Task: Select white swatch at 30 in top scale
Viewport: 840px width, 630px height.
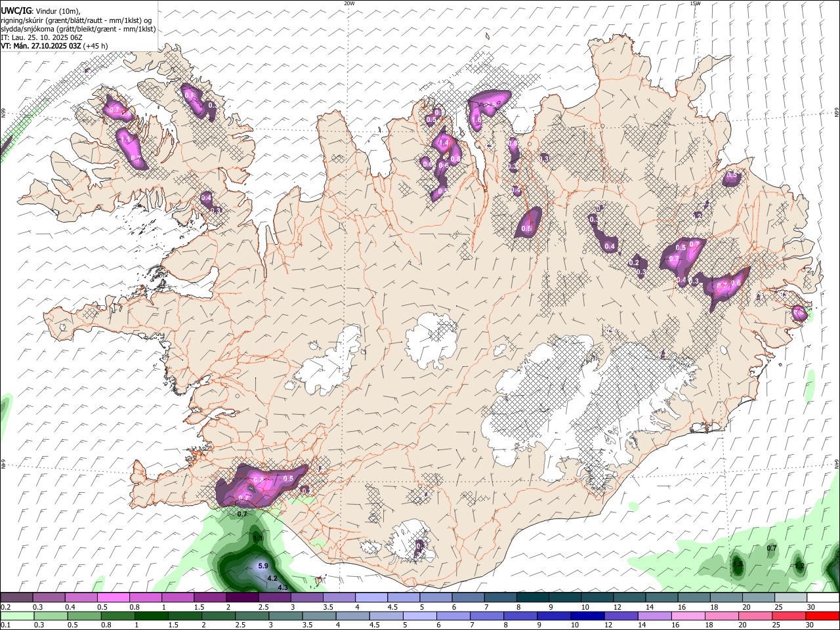Action: pyautogui.click(x=822, y=598)
